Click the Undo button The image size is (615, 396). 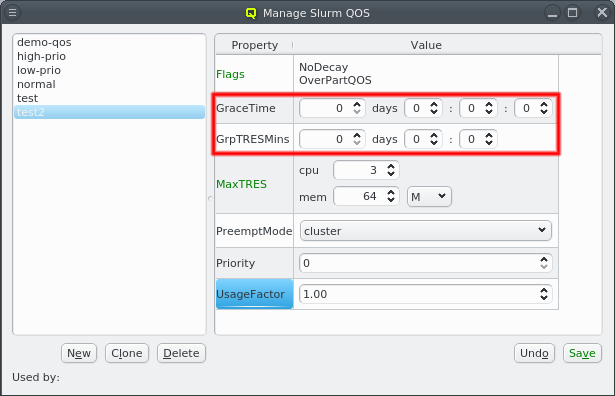534,353
